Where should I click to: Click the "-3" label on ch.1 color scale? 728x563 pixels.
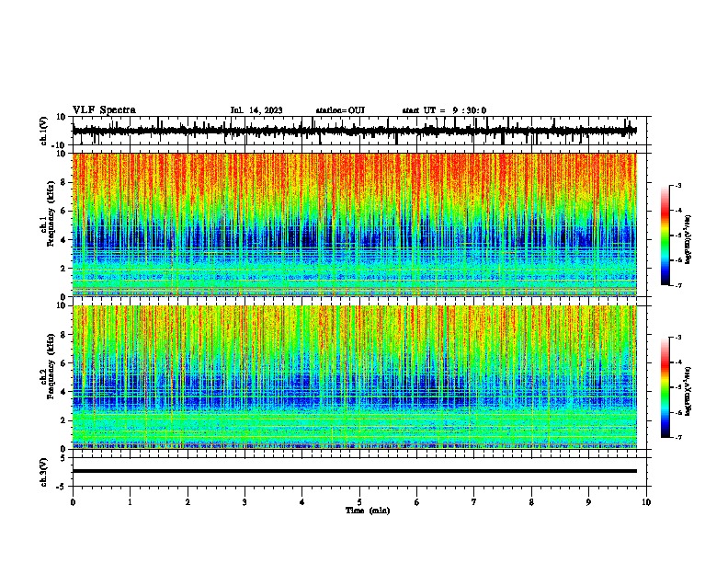[x=678, y=185]
